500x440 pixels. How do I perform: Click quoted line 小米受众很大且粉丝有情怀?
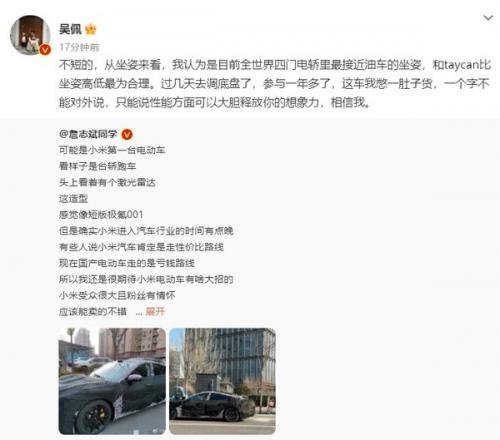pos(117,295)
